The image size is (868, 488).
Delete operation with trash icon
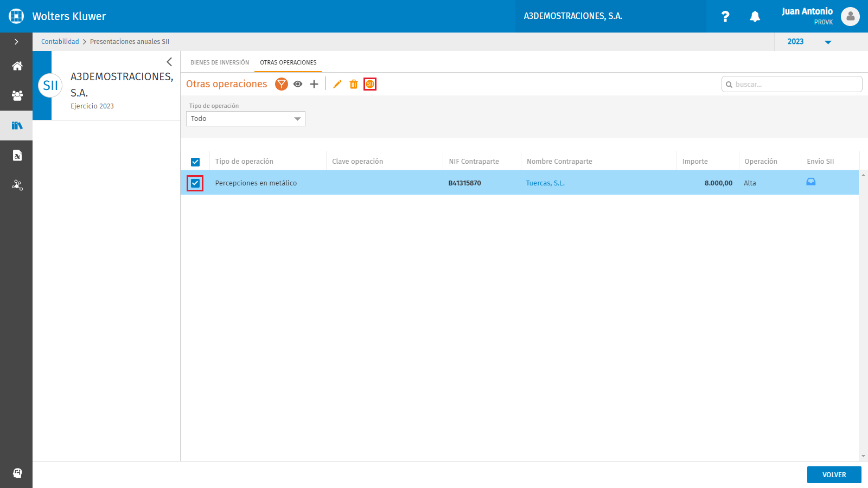(354, 84)
